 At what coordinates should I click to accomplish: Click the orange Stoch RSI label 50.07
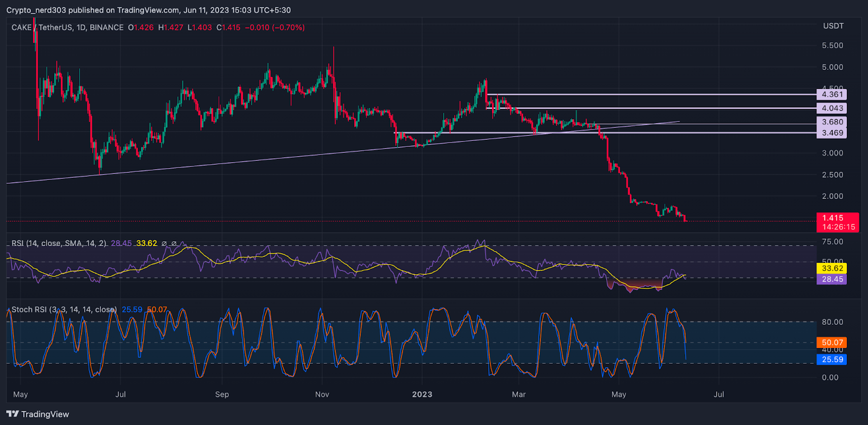pyautogui.click(x=831, y=343)
